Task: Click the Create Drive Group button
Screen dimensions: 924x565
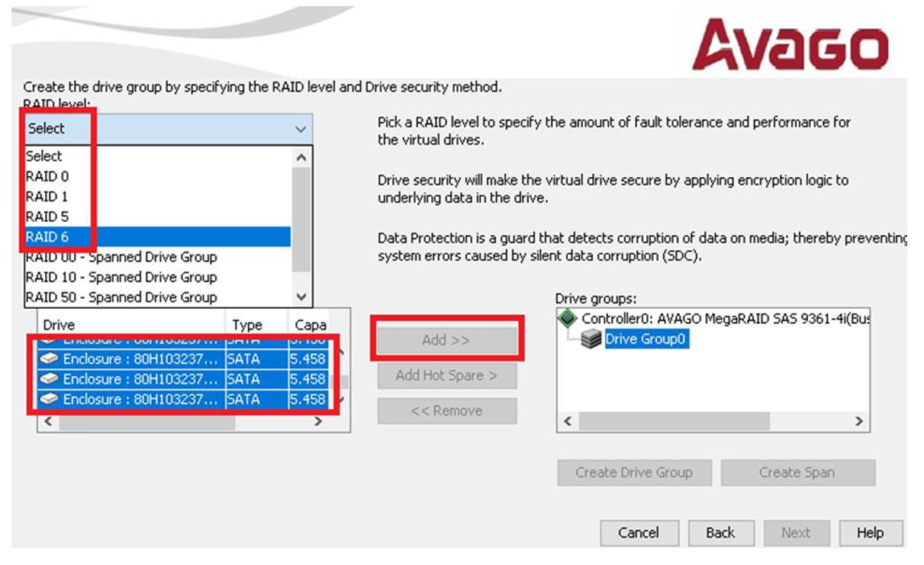Action: (x=633, y=473)
